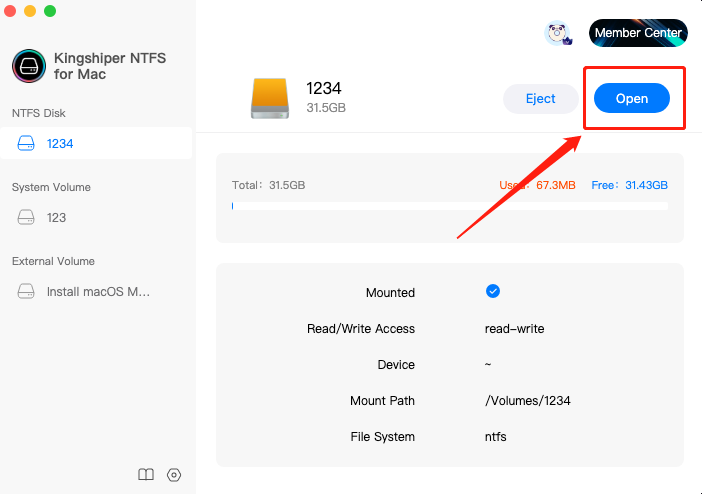
Task: Click the Device label
Action: tap(396, 365)
